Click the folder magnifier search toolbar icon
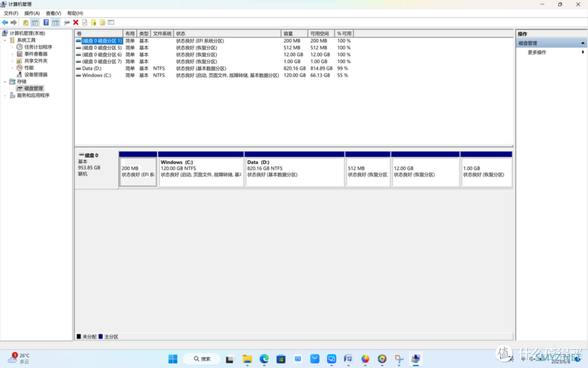 coord(102,22)
